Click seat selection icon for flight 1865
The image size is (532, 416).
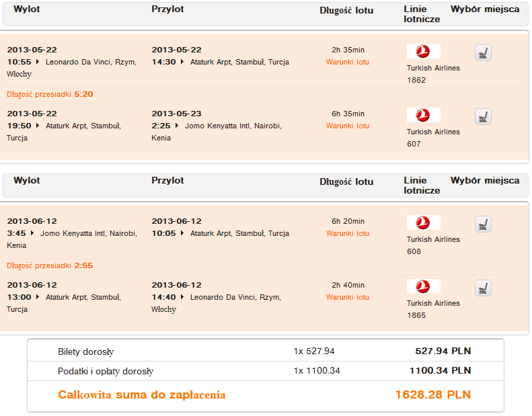(483, 288)
